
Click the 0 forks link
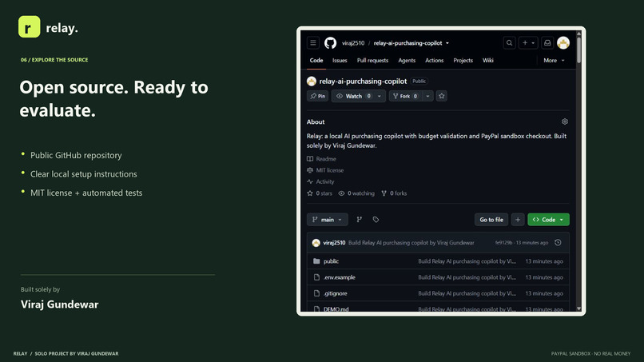tap(394, 193)
